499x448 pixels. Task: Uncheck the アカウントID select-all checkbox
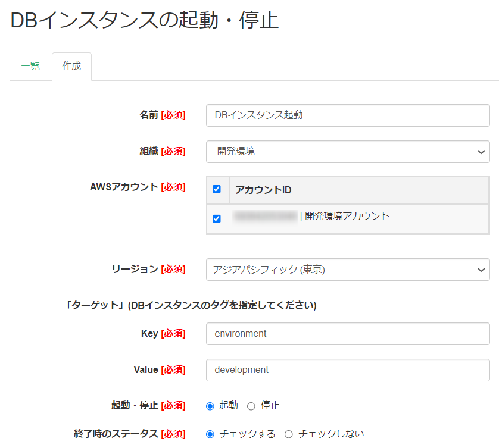click(217, 189)
